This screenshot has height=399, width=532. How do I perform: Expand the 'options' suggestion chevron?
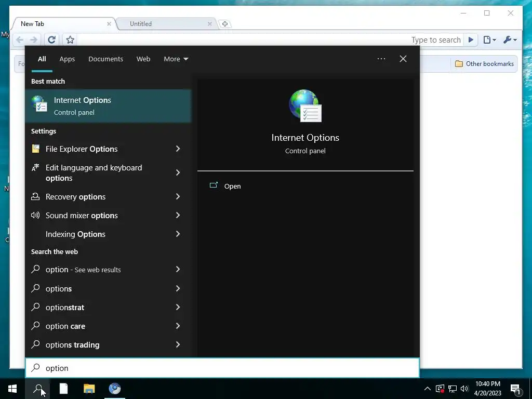[x=178, y=288]
